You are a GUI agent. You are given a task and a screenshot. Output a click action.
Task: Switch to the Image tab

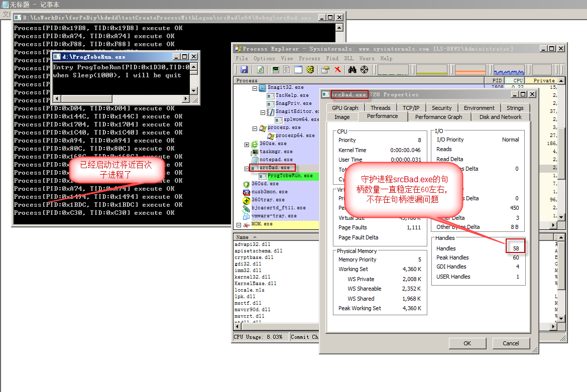click(x=342, y=117)
